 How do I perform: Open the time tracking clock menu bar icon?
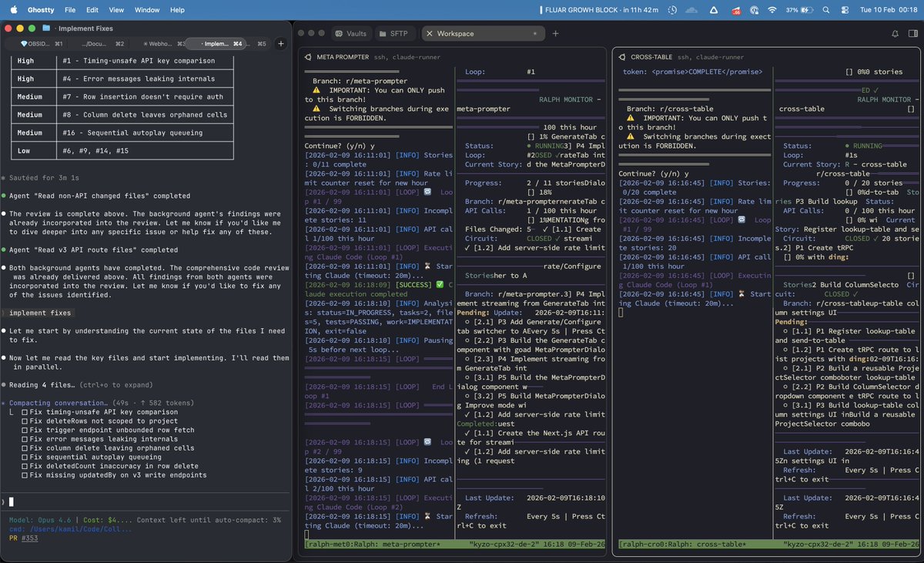[673, 10]
